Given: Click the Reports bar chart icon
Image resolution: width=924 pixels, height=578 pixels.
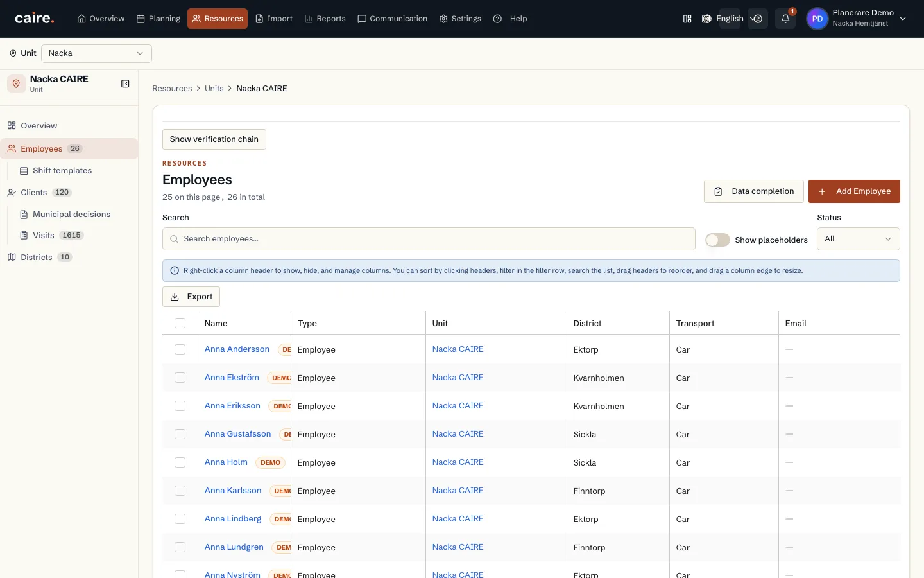Looking at the screenshot, I should (309, 19).
